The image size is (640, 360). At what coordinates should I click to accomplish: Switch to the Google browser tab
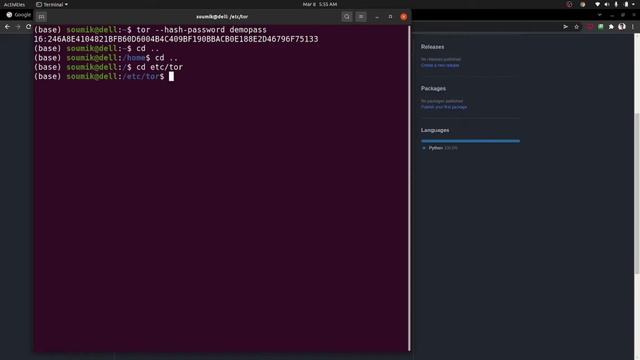click(x=18, y=15)
